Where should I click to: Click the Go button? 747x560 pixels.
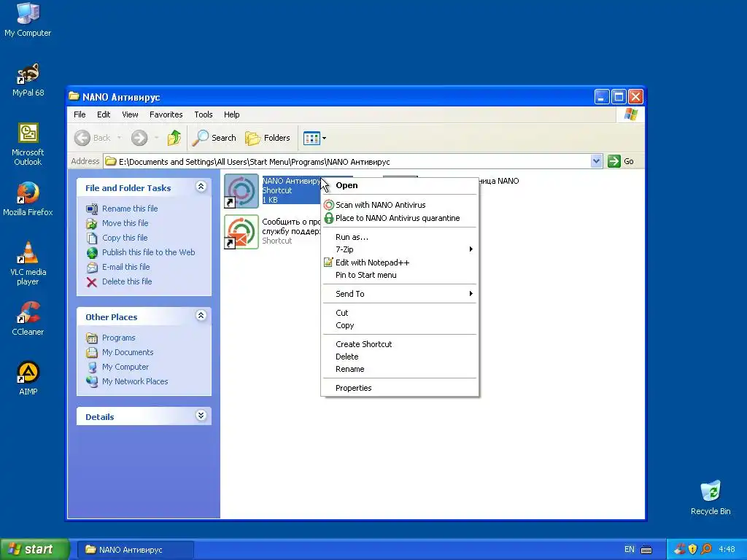click(x=622, y=161)
